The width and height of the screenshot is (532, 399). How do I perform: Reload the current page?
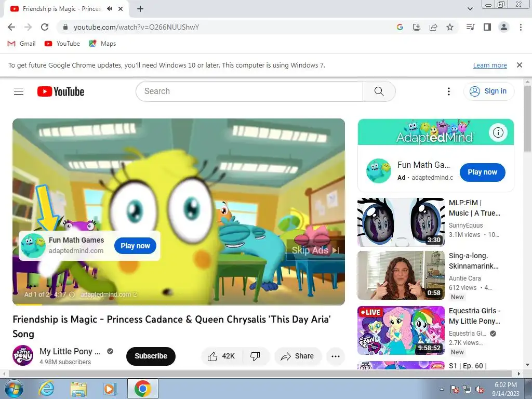[45, 27]
